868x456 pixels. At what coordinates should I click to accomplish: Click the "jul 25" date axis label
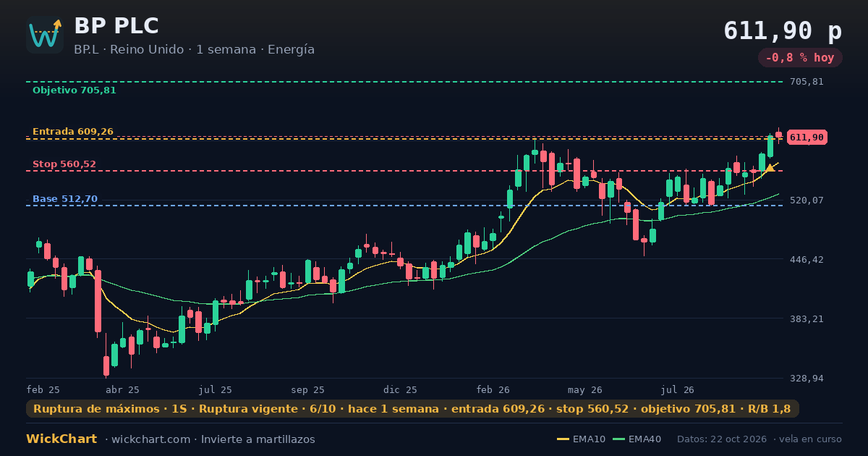(x=216, y=389)
